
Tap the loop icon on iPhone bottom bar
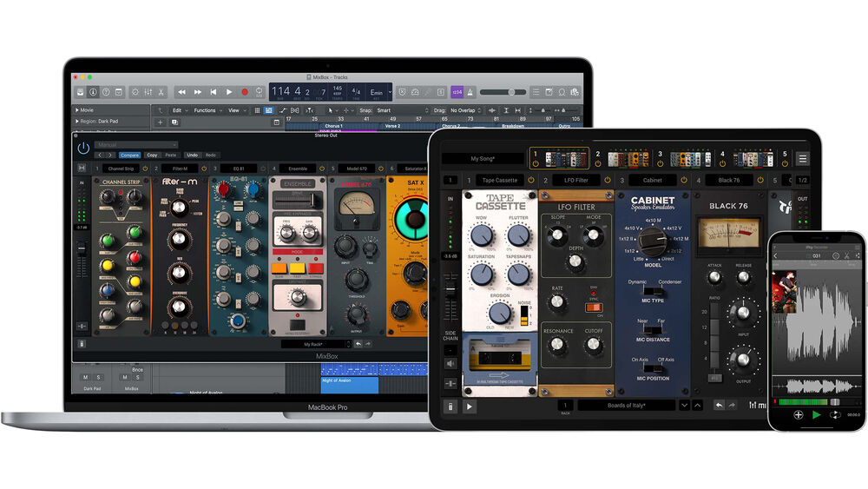834,415
